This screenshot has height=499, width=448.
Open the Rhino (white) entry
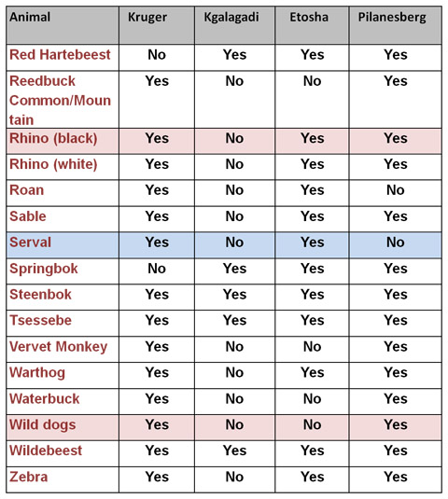click(x=53, y=164)
